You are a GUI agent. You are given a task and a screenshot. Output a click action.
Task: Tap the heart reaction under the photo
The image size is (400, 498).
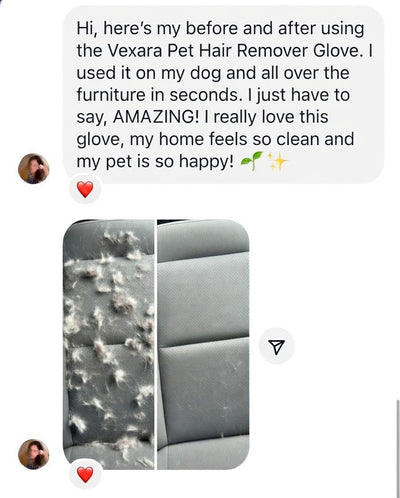coord(85,475)
